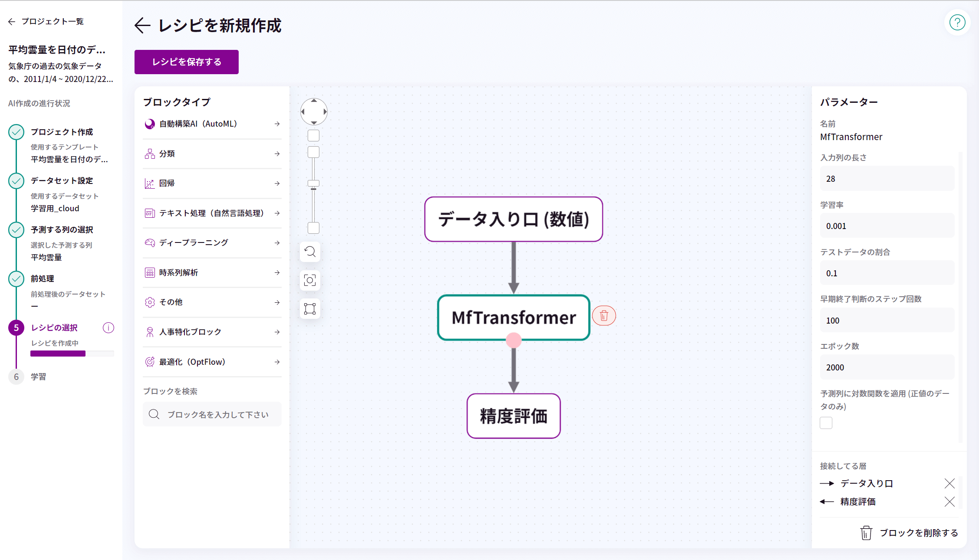Expand arrow of 人事特化ブロック category

point(277,332)
